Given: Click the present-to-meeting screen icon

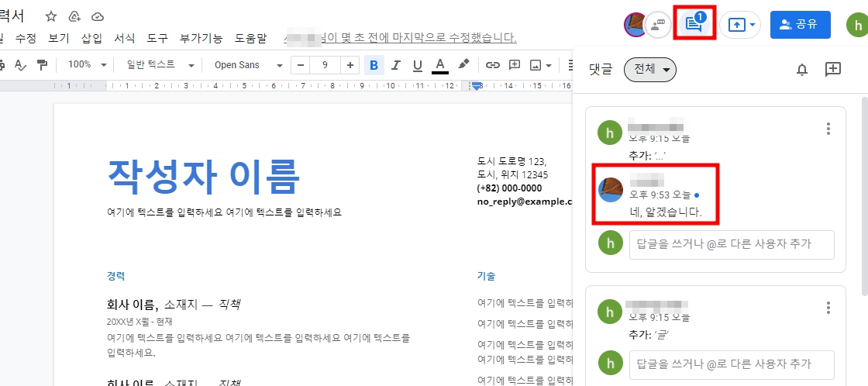Looking at the screenshot, I should tap(737, 24).
